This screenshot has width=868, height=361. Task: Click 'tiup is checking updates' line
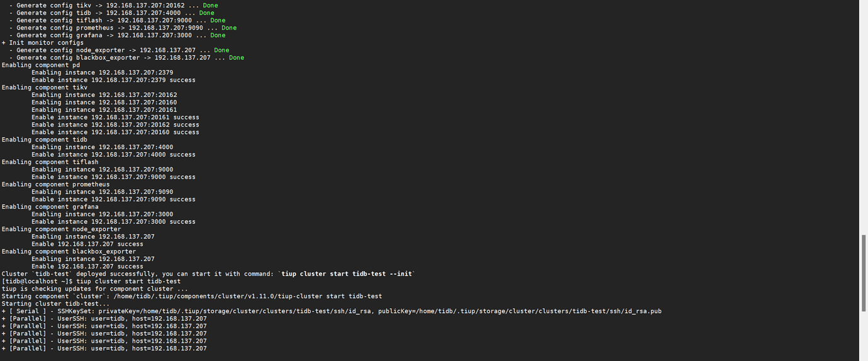[95, 289]
